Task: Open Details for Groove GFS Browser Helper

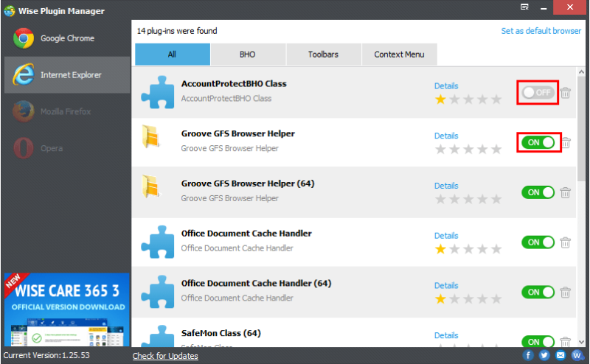Action: (x=446, y=136)
